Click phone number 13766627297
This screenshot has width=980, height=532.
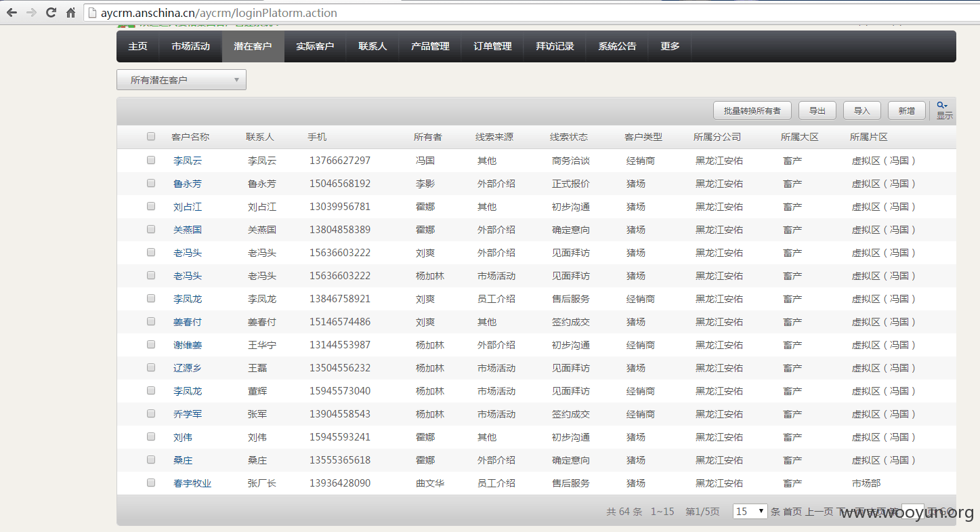(340, 161)
